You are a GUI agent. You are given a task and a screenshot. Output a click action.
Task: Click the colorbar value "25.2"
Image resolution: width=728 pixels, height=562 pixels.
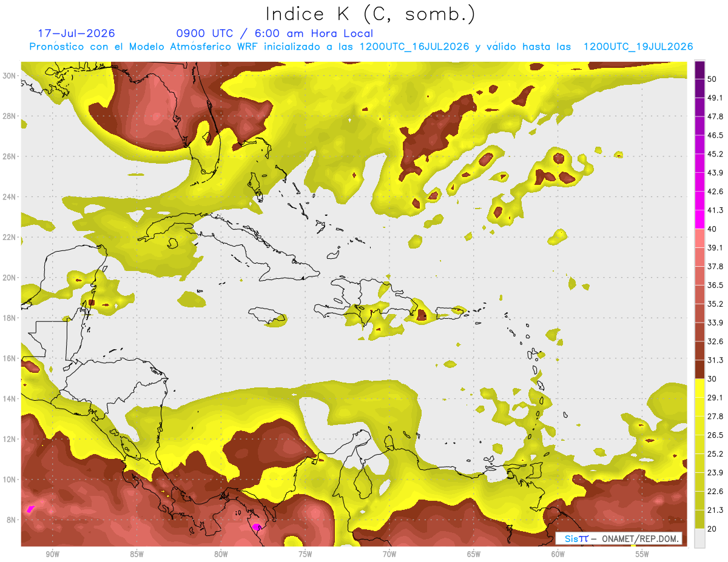tap(715, 454)
